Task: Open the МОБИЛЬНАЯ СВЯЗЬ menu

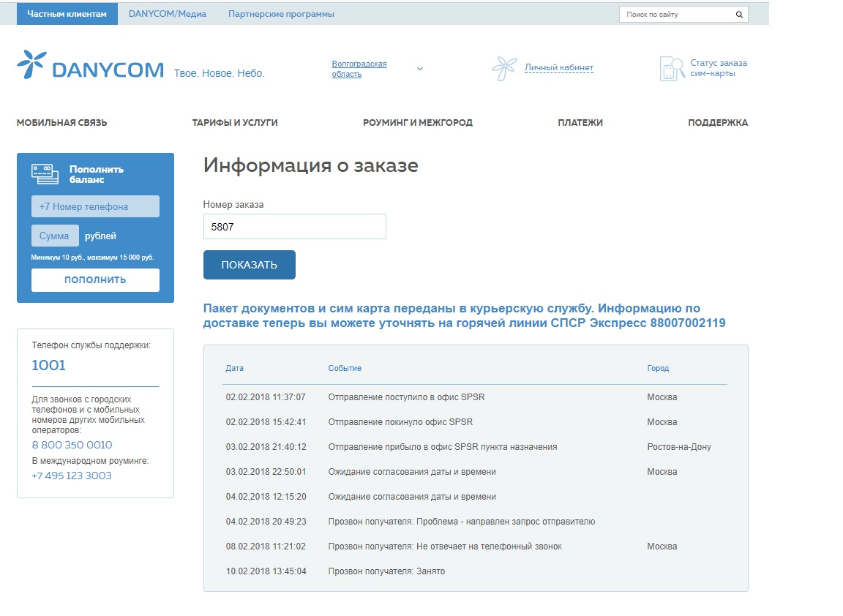Action: pyautogui.click(x=61, y=123)
